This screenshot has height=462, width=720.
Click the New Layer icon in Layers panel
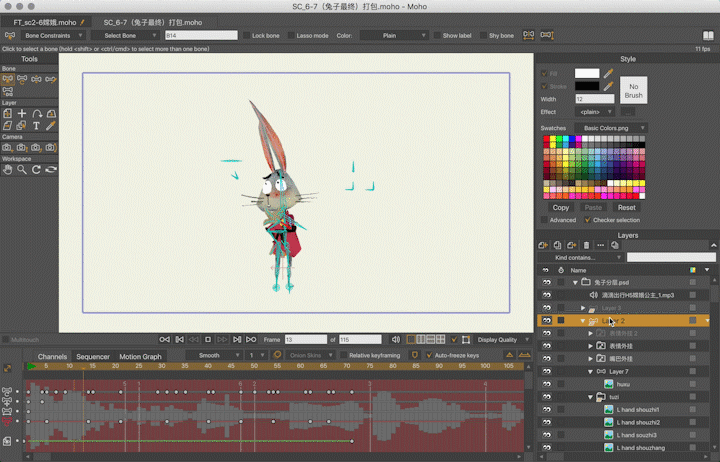pos(543,245)
